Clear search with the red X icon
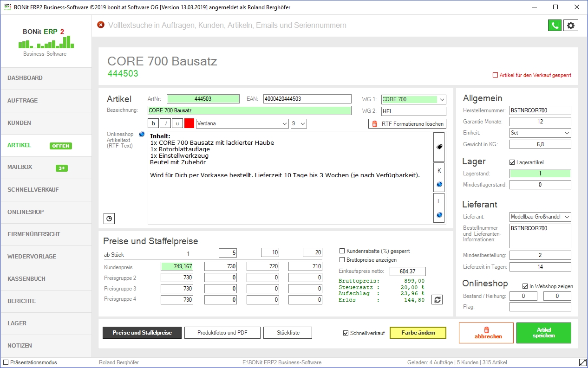 (x=101, y=25)
